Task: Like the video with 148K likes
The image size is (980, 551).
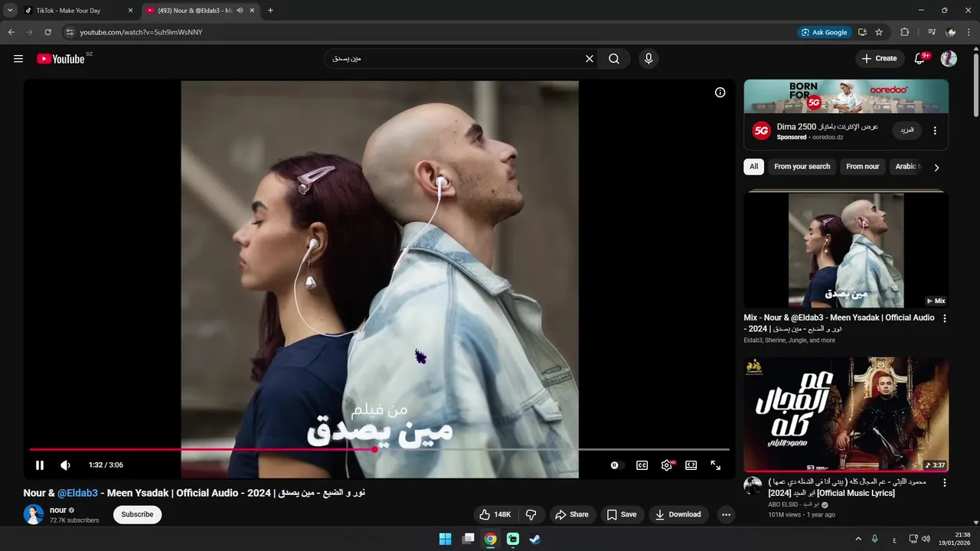Action: coord(495,514)
